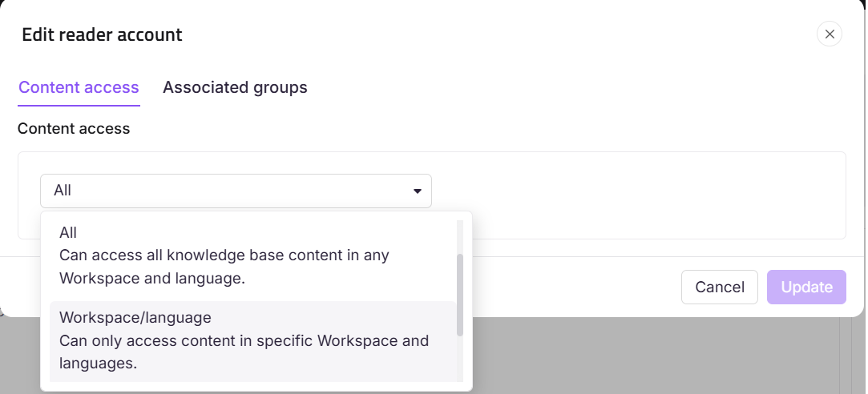Click the dropdown caret arrow icon

point(418,191)
